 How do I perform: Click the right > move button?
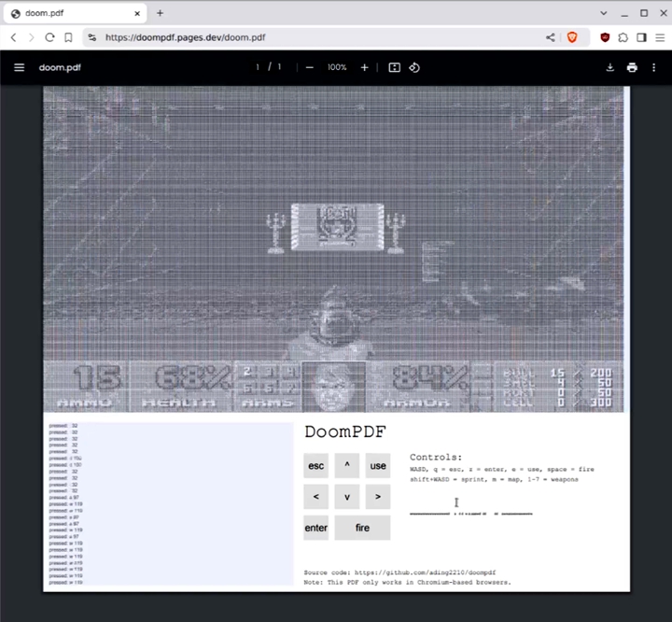pos(378,496)
